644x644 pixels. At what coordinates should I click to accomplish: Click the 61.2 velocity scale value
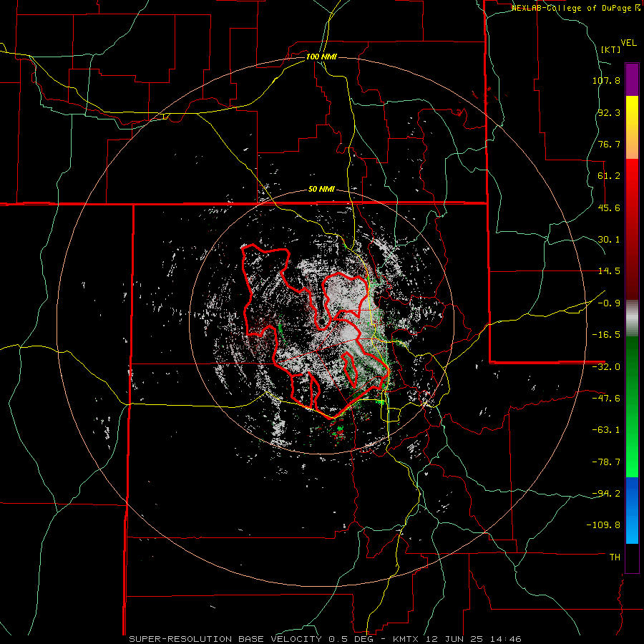click(609, 176)
